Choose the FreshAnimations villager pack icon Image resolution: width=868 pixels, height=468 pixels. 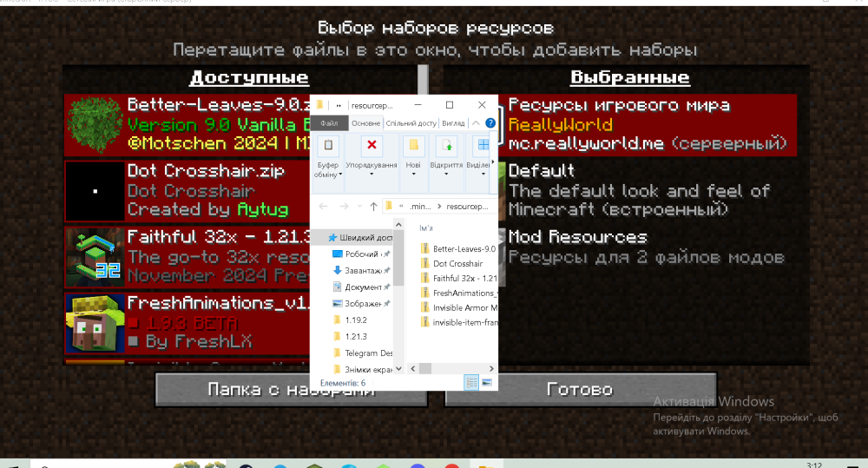pos(95,323)
